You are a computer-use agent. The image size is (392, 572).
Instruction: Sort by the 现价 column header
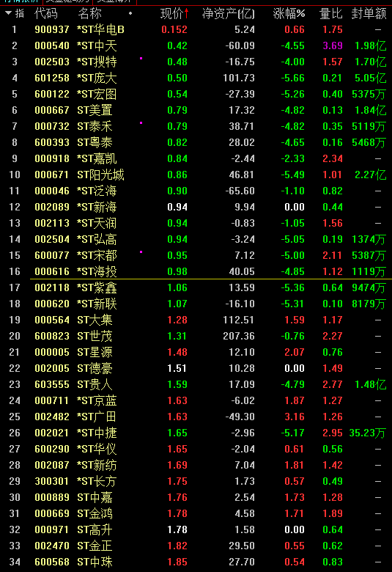pos(171,14)
